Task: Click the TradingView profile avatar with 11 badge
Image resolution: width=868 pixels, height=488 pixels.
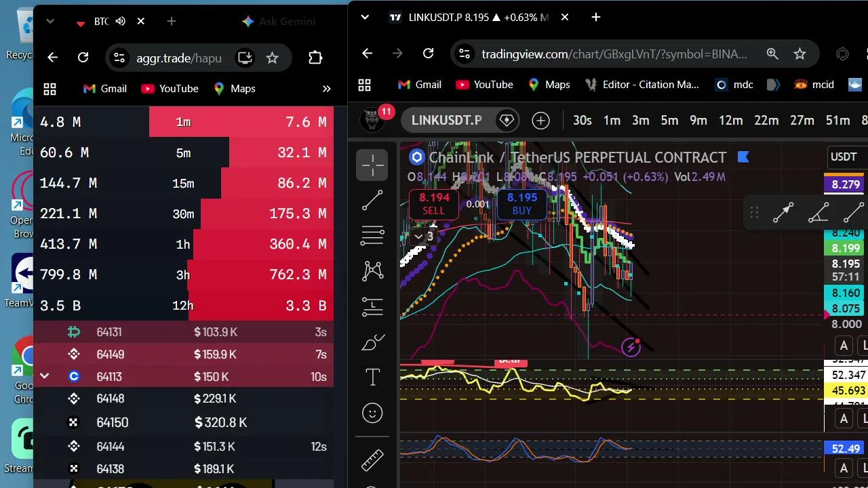Action: [x=372, y=121]
